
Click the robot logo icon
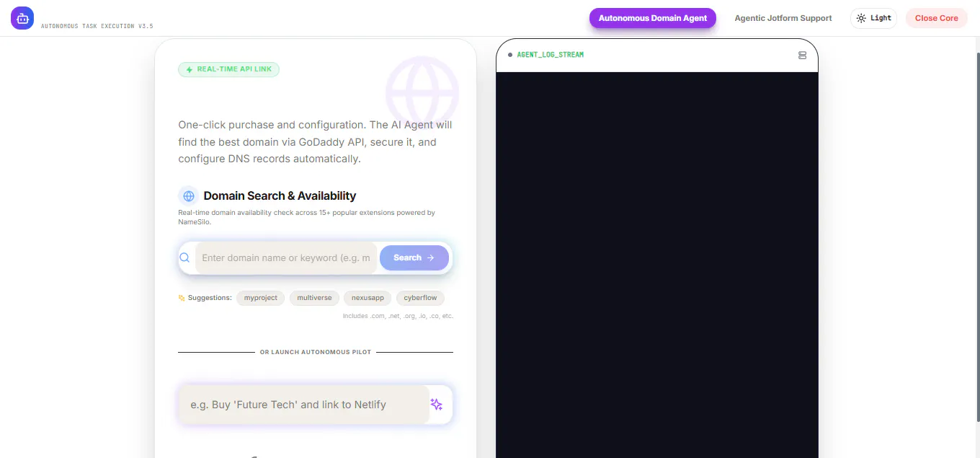click(22, 18)
